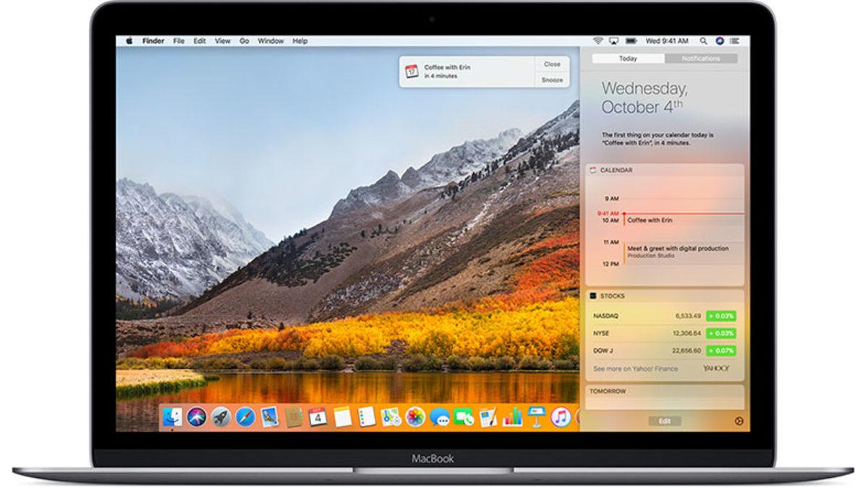Toggle DOW J green change badge
The width and height of the screenshot is (868, 488).
[x=721, y=350]
